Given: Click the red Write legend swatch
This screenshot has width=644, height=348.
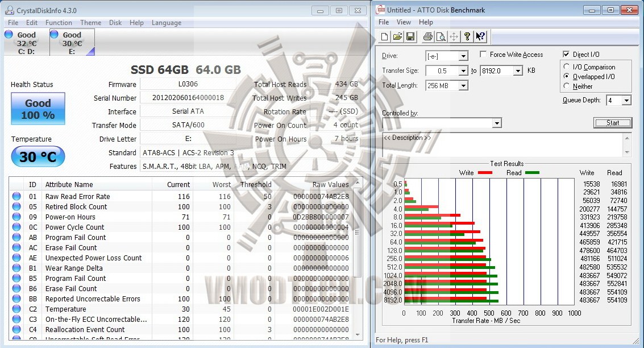Looking at the screenshot, I should pyautogui.click(x=485, y=173).
